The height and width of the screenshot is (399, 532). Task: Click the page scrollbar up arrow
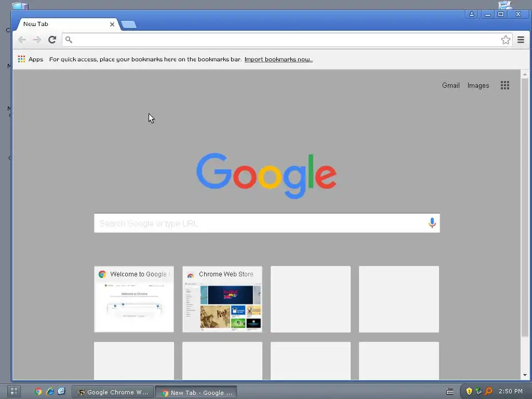[x=525, y=74]
